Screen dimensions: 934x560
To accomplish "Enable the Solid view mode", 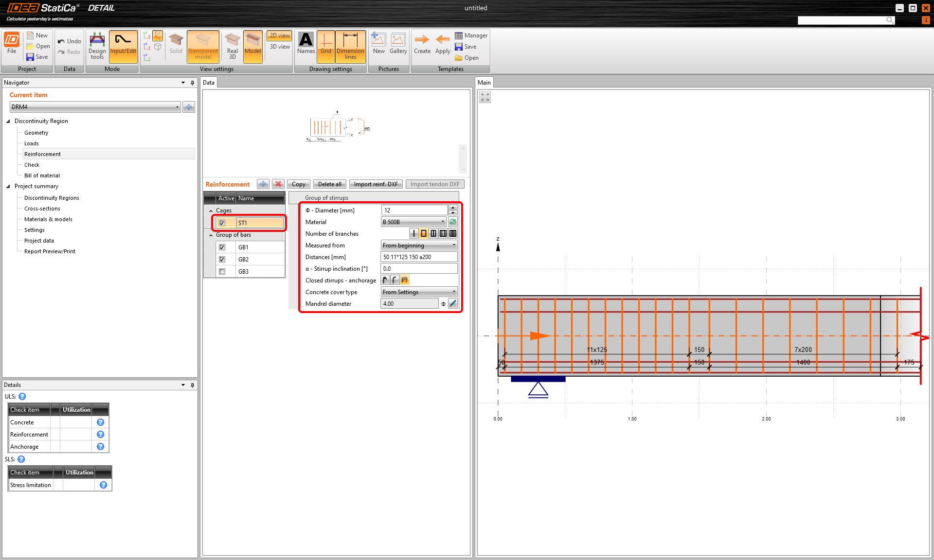I will tap(176, 44).
